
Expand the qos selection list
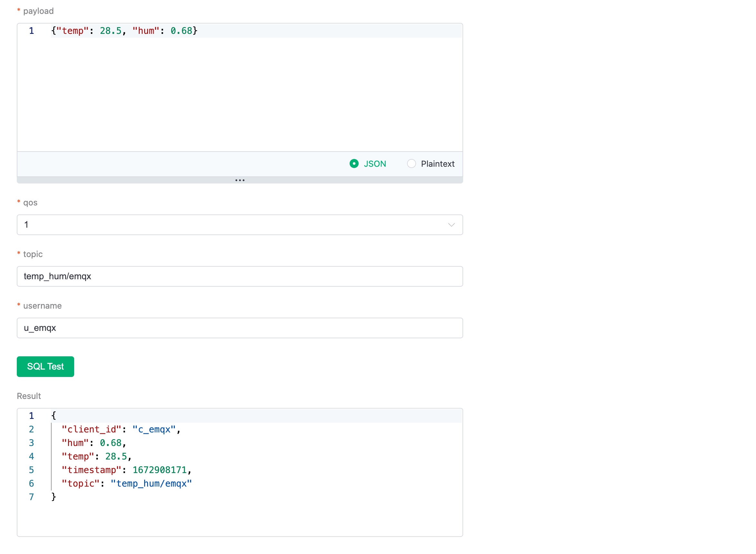click(x=240, y=225)
